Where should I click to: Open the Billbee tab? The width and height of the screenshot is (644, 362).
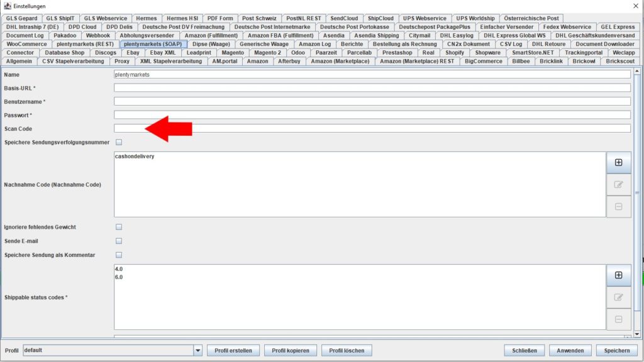click(521, 61)
